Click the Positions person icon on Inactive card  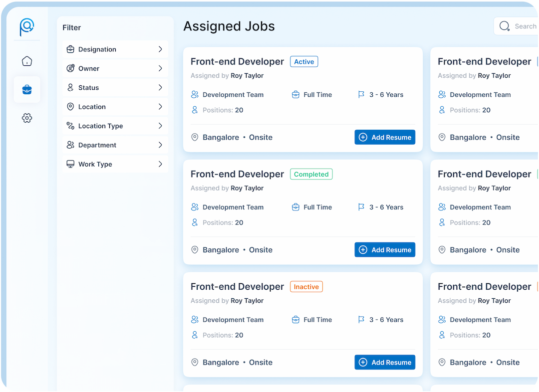click(195, 335)
